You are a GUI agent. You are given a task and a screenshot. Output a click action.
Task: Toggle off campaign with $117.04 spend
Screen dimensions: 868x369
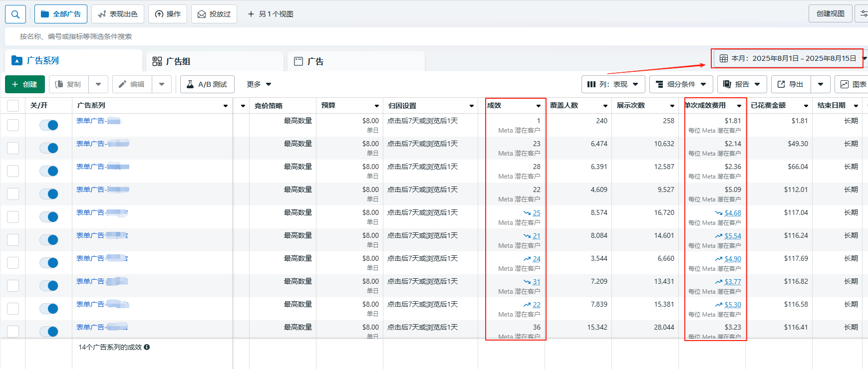[x=49, y=217]
